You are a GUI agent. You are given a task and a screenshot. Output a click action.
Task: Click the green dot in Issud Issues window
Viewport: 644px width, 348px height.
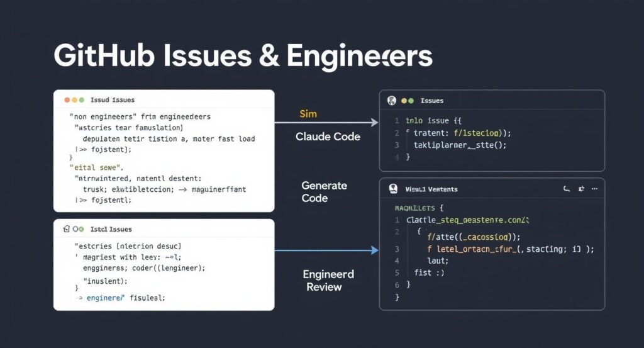(x=81, y=100)
